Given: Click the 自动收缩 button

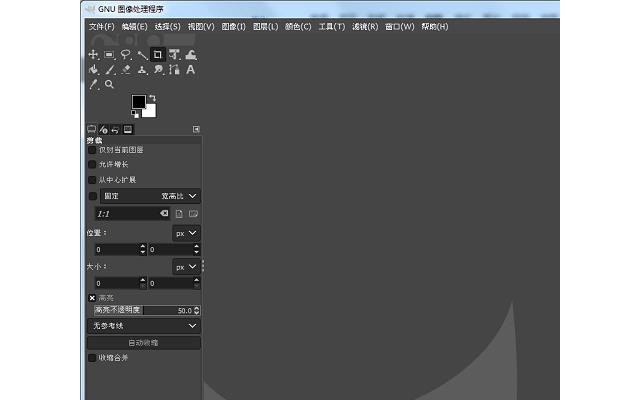Looking at the screenshot, I should [144, 343].
